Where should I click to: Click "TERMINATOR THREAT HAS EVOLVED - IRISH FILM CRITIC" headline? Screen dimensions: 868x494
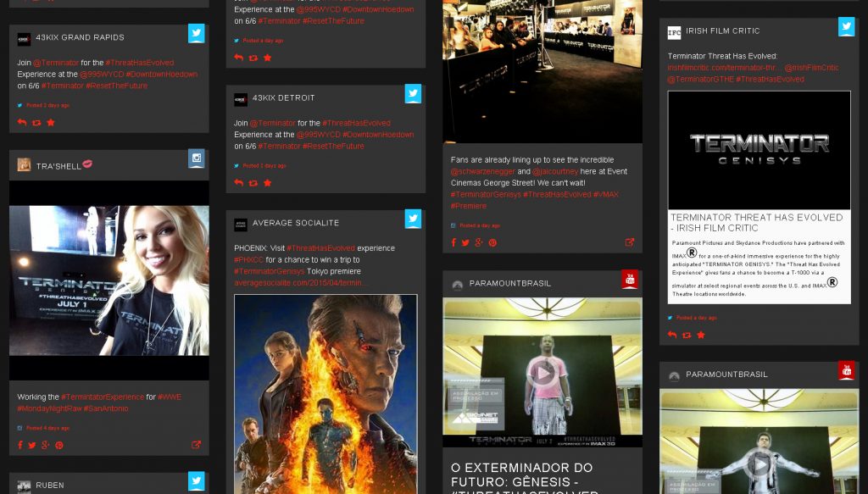click(757, 222)
